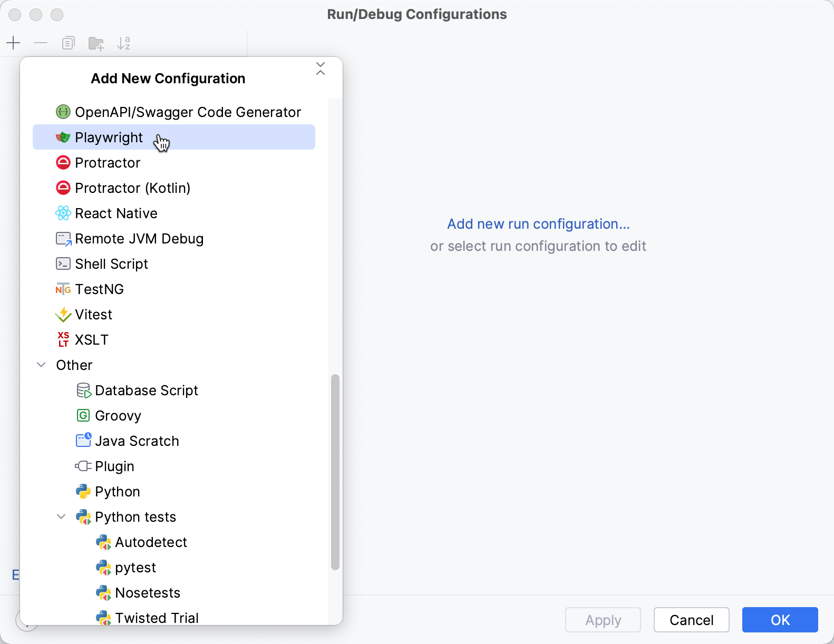This screenshot has width=834, height=644.
Task: Click the Remote JVM Debug icon
Action: pos(64,239)
